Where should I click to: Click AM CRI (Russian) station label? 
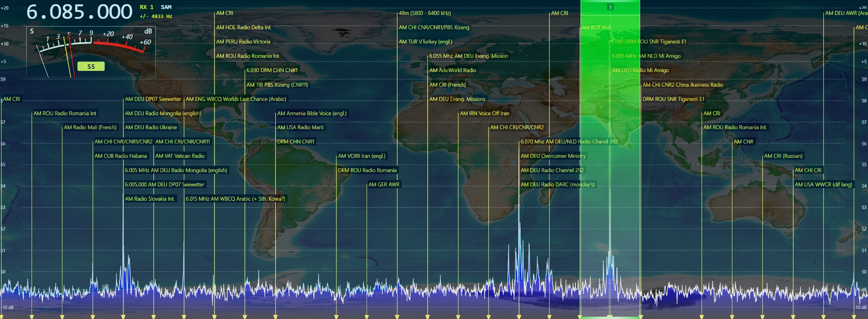tap(783, 156)
